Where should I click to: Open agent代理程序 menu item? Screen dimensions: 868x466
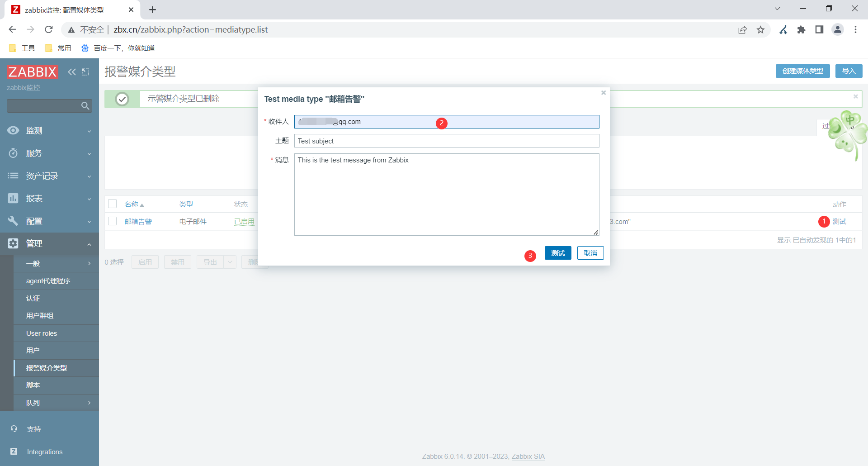click(x=56, y=281)
